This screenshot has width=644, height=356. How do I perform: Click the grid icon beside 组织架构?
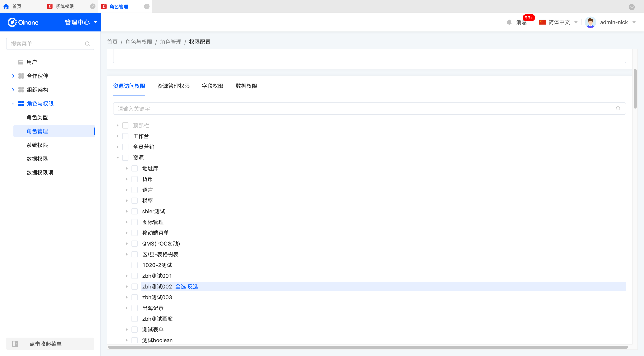tap(21, 90)
